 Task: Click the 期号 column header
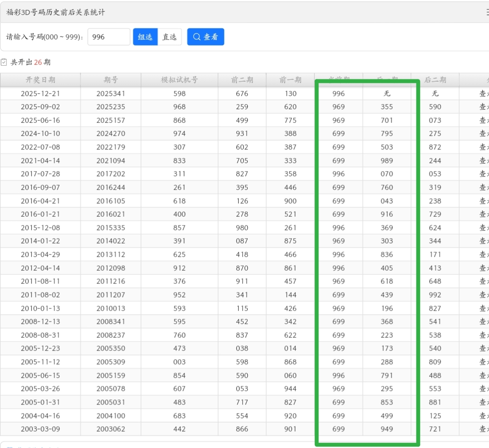(111, 80)
